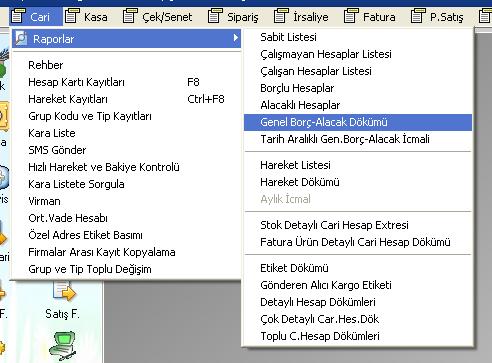Click the notepad icon beside Çek/Senet
Image resolution: width=492 pixels, height=363 pixels.
pyautogui.click(x=130, y=16)
